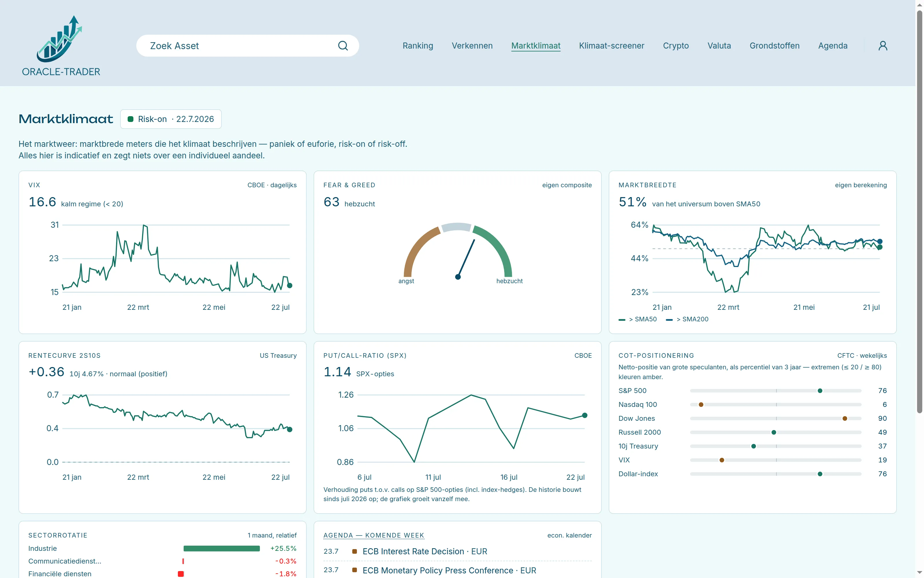
Task: Click the Put/Call chart latest point
Action: [584, 416]
